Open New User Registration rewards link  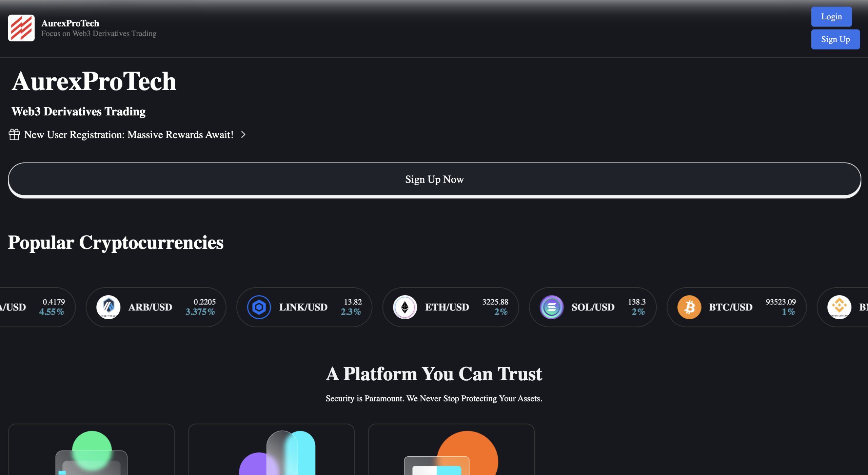[x=129, y=135]
